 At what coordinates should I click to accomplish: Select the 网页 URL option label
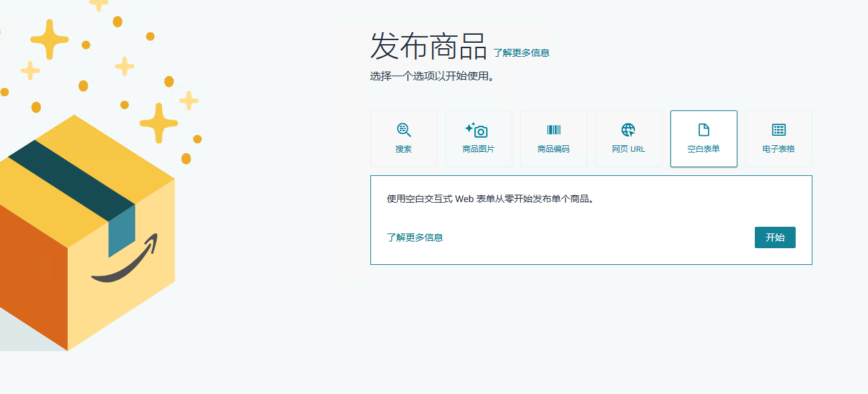click(628, 149)
